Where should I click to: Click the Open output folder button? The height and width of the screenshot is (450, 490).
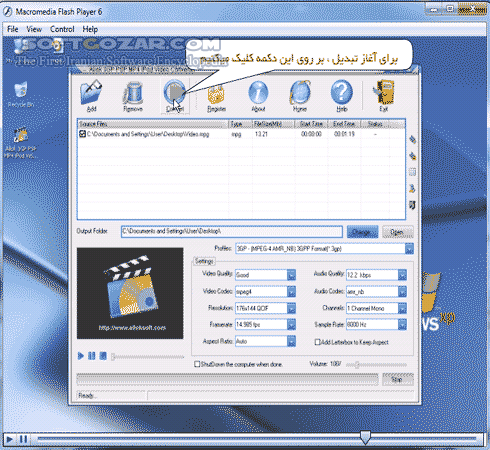coord(397,232)
